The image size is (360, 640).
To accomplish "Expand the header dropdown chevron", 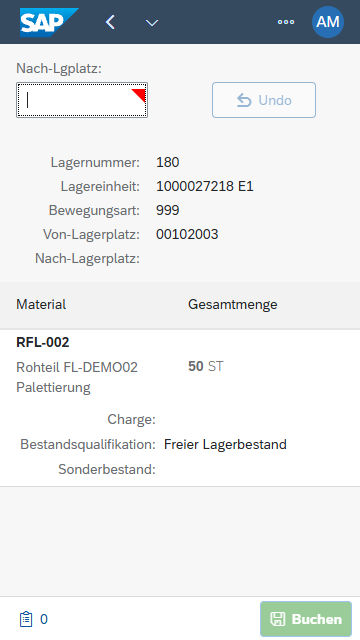I will coord(152,23).
